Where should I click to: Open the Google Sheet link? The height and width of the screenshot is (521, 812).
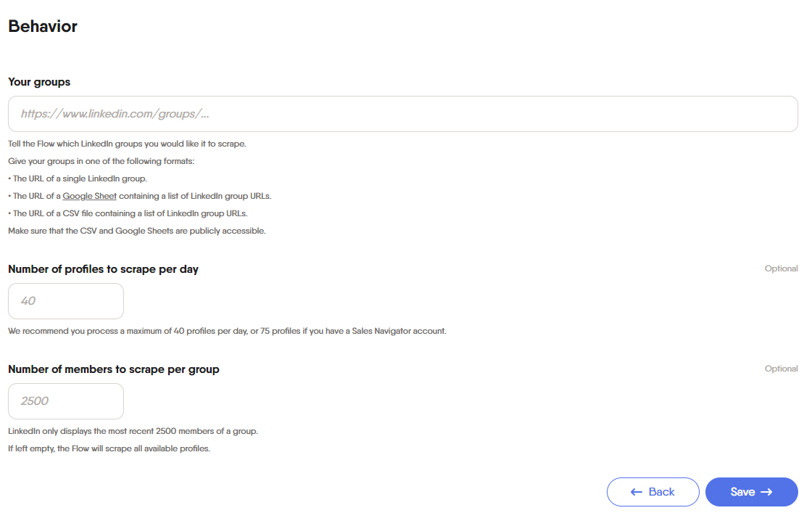(90, 196)
